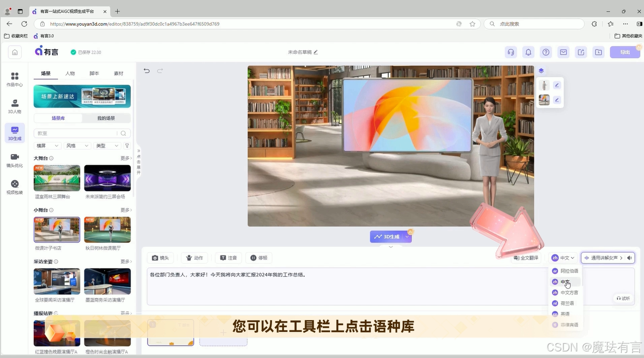Viewport: 644px width, 358px height.
Task: Click the 镜头 camera tool
Action: (x=161, y=258)
